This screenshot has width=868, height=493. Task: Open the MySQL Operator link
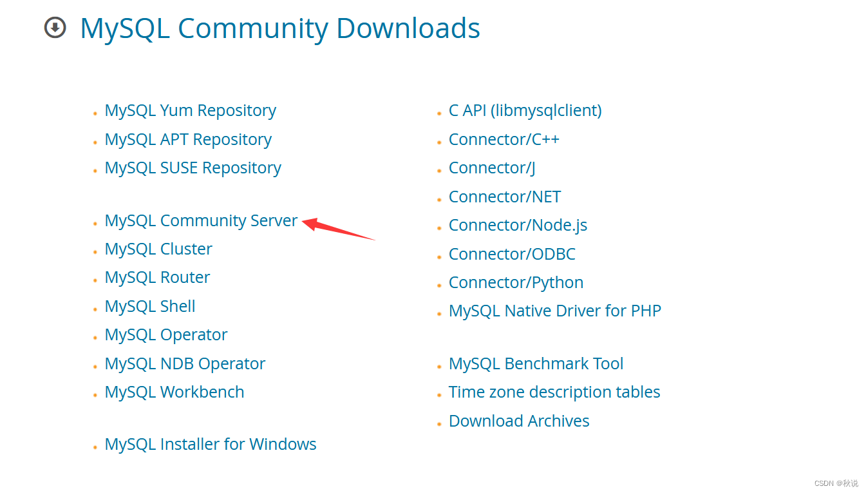[166, 334]
